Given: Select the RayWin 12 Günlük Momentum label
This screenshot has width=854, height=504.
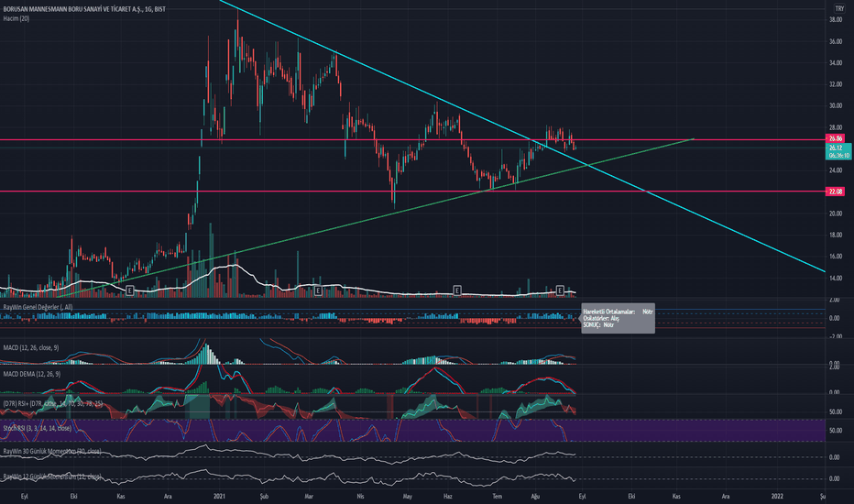Looking at the screenshot, I should [x=51, y=477].
